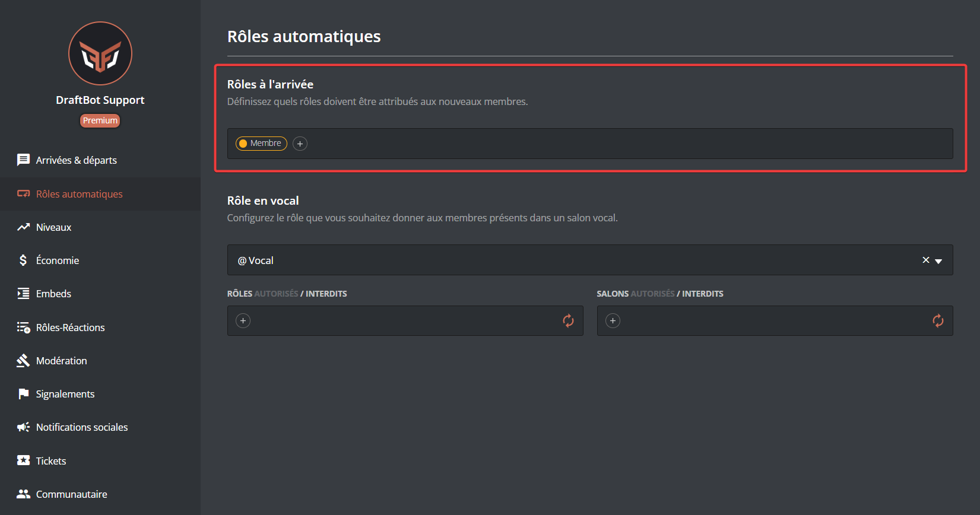Select the Notifications sociales megaphone icon
This screenshot has width=980, height=515.
23,427
